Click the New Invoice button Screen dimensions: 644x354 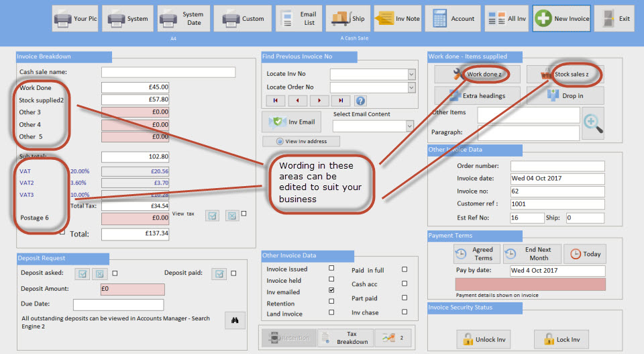point(561,19)
